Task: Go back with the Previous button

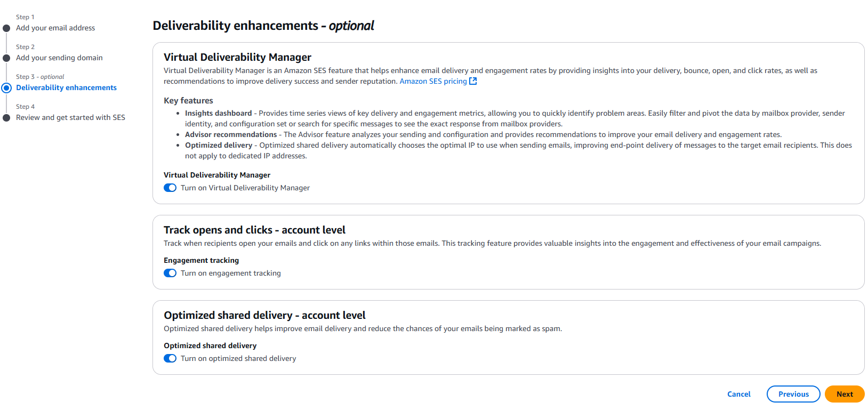Action: [x=793, y=394]
